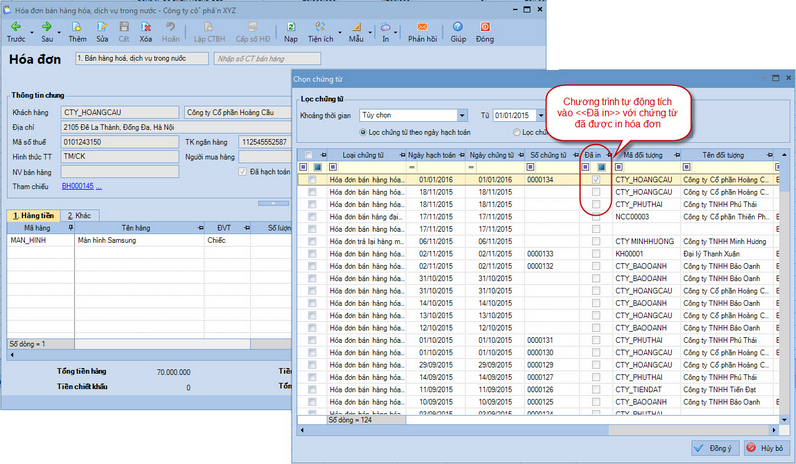Image resolution: width=796 pixels, height=464 pixels.
Task: Open invoice type combo '1. Bán hàng hoá'
Action: 142,58
